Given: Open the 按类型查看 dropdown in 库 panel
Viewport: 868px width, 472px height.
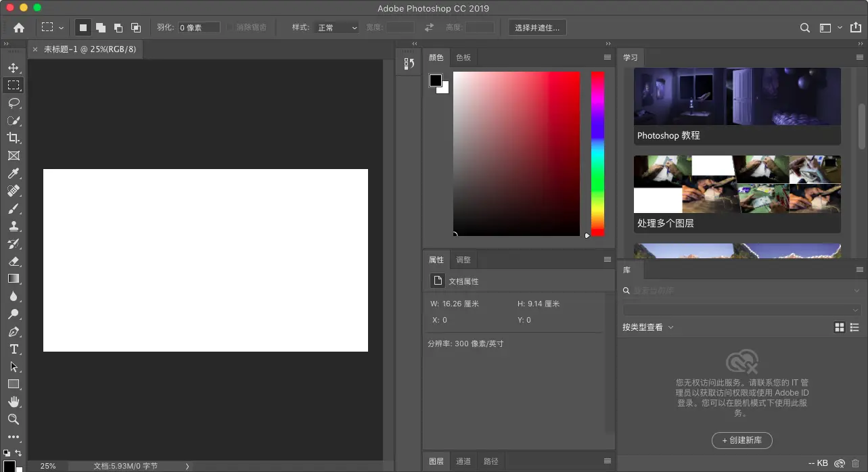Looking at the screenshot, I should (x=647, y=327).
